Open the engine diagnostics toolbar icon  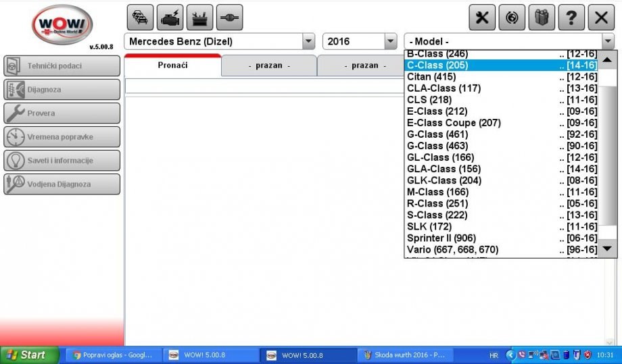click(x=170, y=18)
